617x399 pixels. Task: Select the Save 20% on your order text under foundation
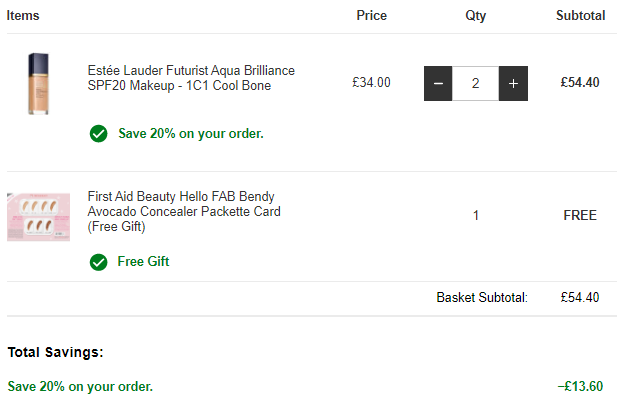coord(191,134)
